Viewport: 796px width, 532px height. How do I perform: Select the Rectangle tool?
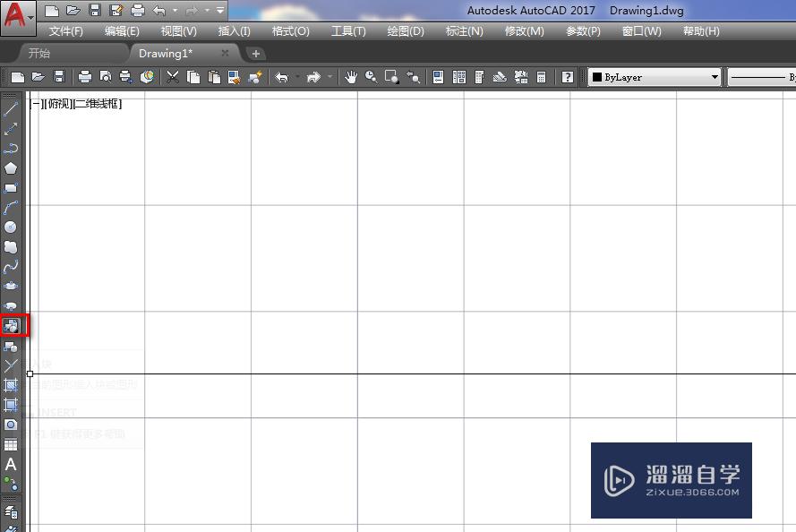[11, 188]
